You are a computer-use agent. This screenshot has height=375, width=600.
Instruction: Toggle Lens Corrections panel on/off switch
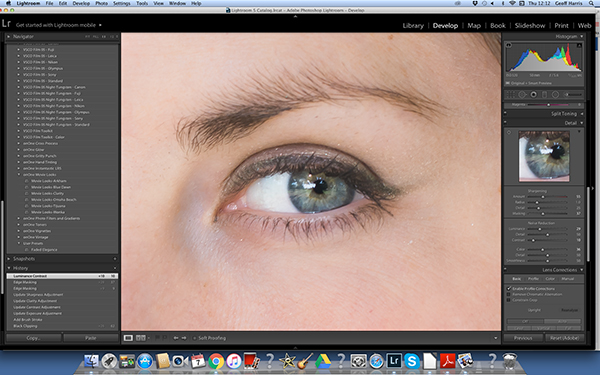click(505, 270)
